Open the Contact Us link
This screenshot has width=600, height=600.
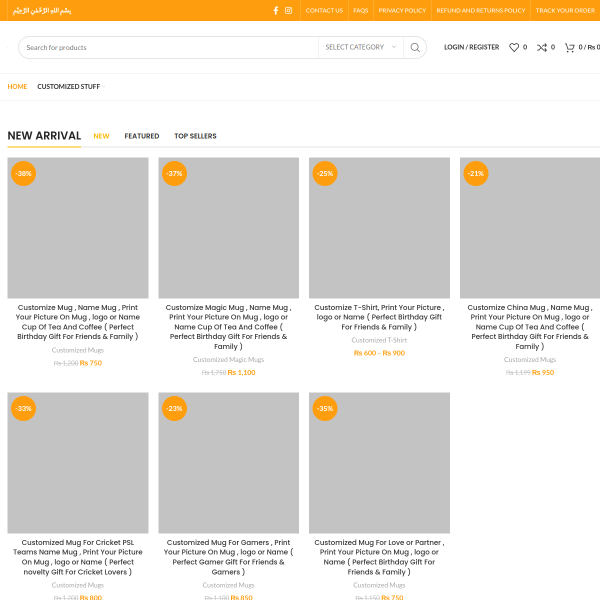click(324, 10)
